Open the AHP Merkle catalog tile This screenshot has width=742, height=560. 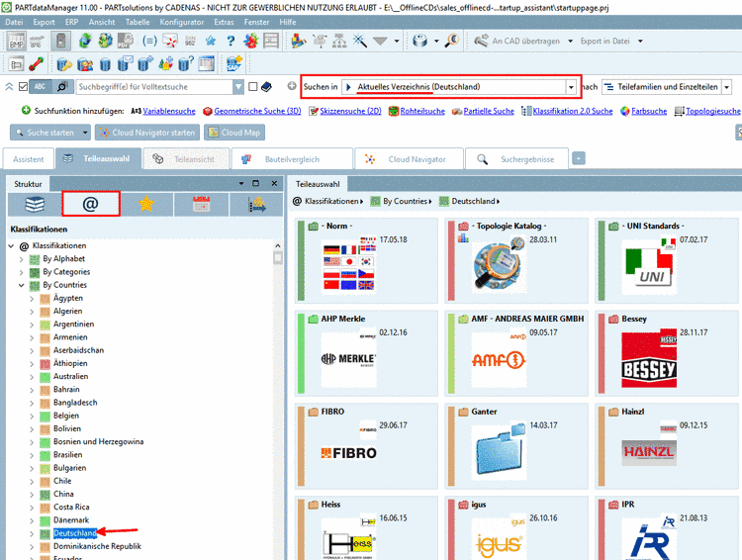pos(366,353)
